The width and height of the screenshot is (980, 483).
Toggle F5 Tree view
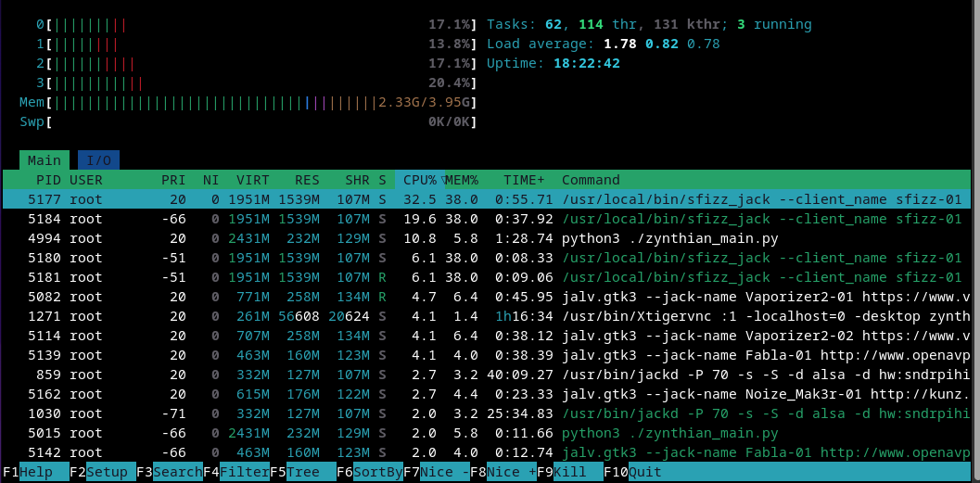point(303,472)
